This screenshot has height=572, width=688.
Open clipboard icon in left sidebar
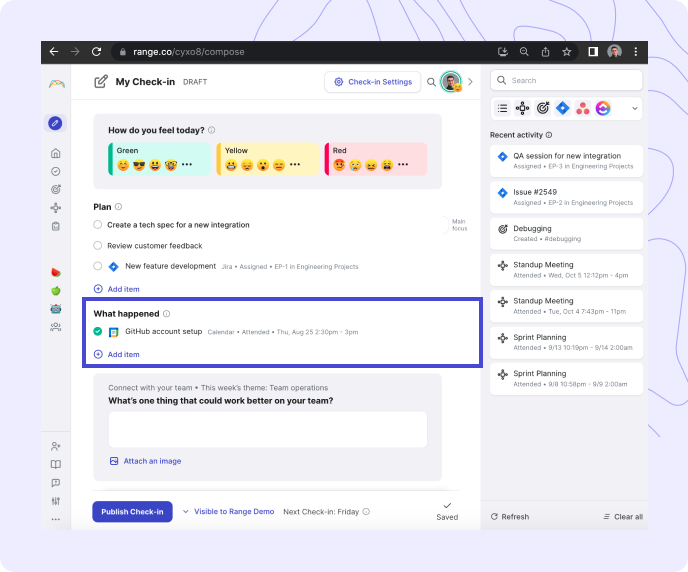coord(56,226)
